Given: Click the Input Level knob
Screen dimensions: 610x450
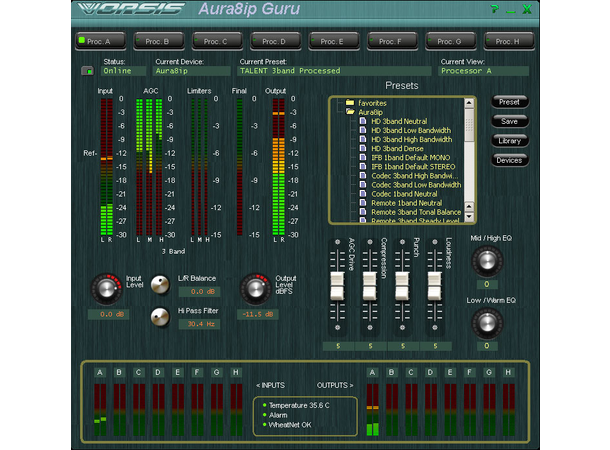Looking at the screenshot, I should click(x=106, y=289).
